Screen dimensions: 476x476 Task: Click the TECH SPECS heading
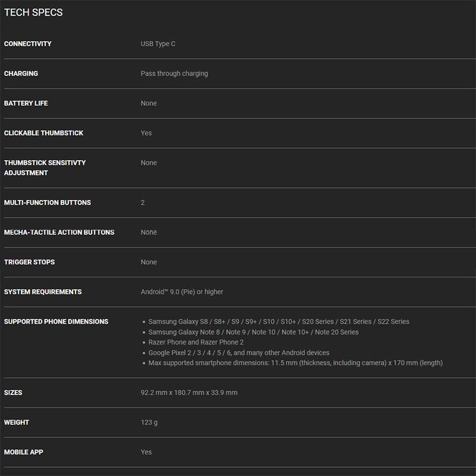[x=33, y=12]
